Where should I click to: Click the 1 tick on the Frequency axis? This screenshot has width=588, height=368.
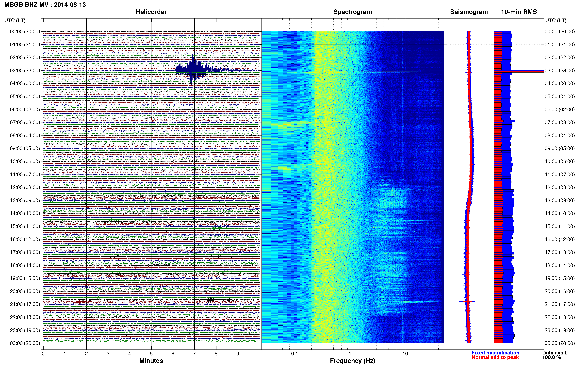[350, 354]
